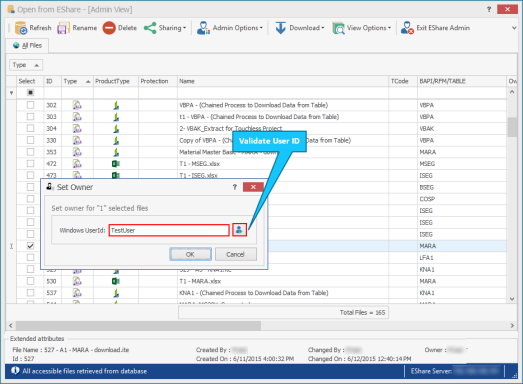This screenshot has height=384, width=523.
Task: Sort by the Protection column header
Action: 158,81
